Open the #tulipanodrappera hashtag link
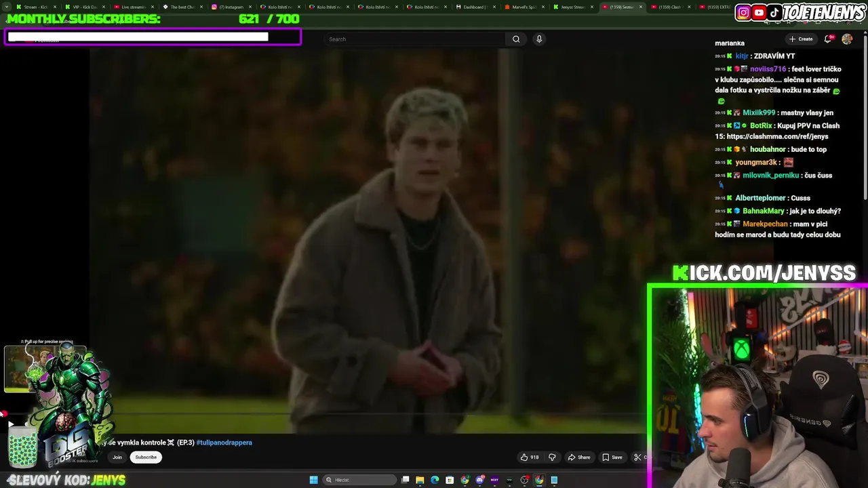 pyautogui.click(x=224, y=443)
